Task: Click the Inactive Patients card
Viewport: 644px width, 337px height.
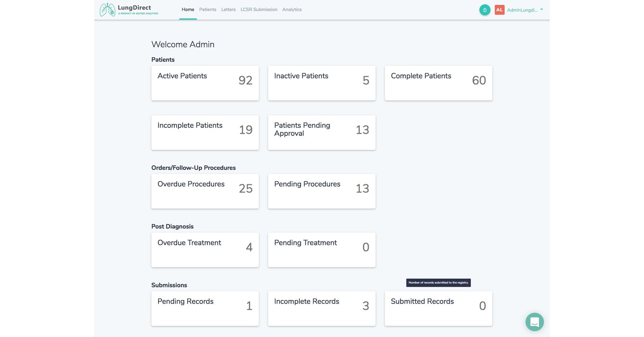Action: tap(321, 83)
